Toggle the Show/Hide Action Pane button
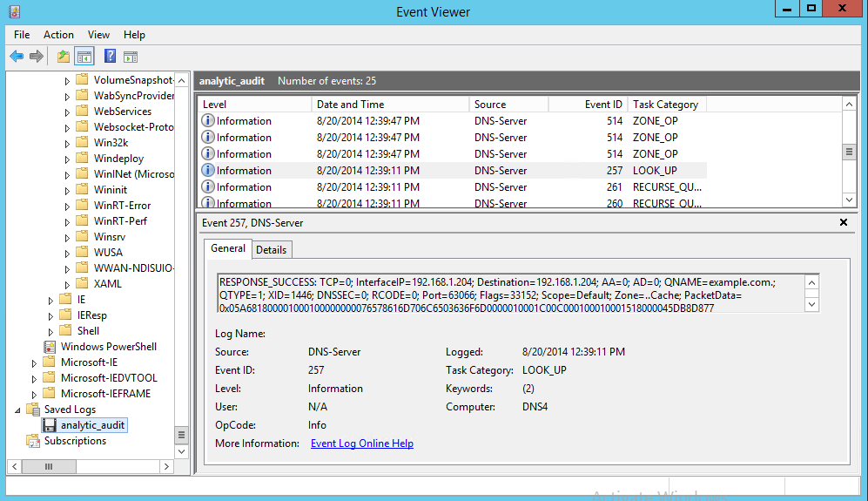Viewport: 868px width, 501px height. click(131, 57)
